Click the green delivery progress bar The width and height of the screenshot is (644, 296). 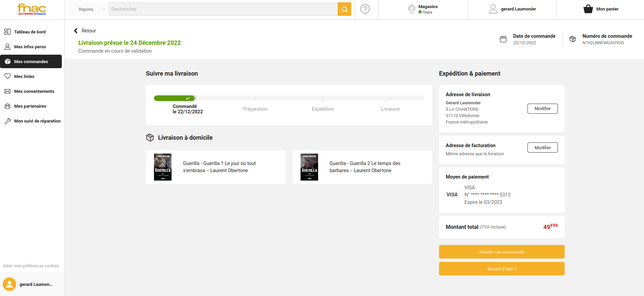pyautogui.click(x=174, y=98)
